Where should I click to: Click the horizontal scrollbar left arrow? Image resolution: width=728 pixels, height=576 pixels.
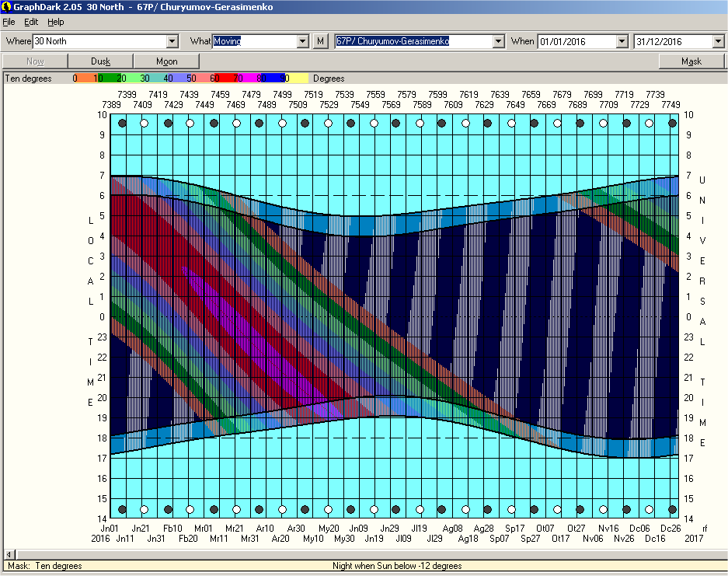click(9, 553)
